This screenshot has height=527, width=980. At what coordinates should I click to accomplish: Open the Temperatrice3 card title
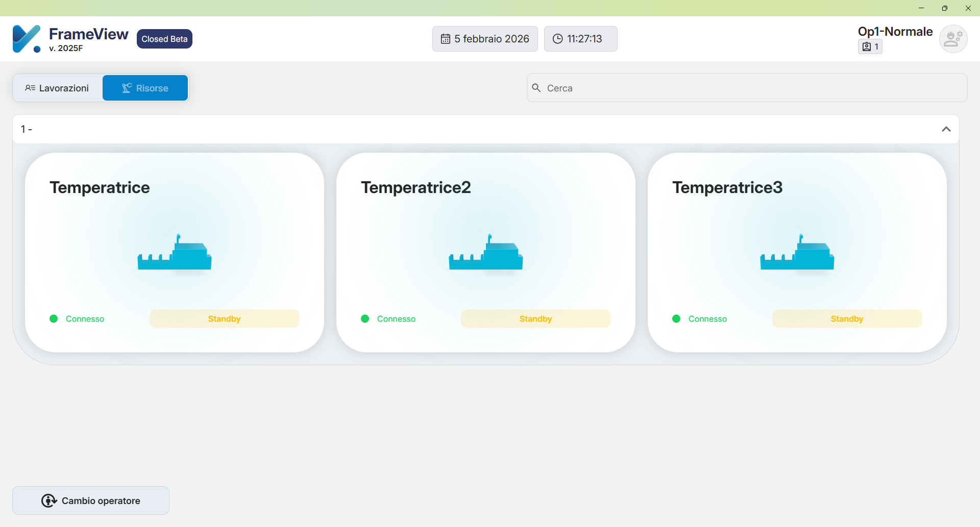point(727,187)
